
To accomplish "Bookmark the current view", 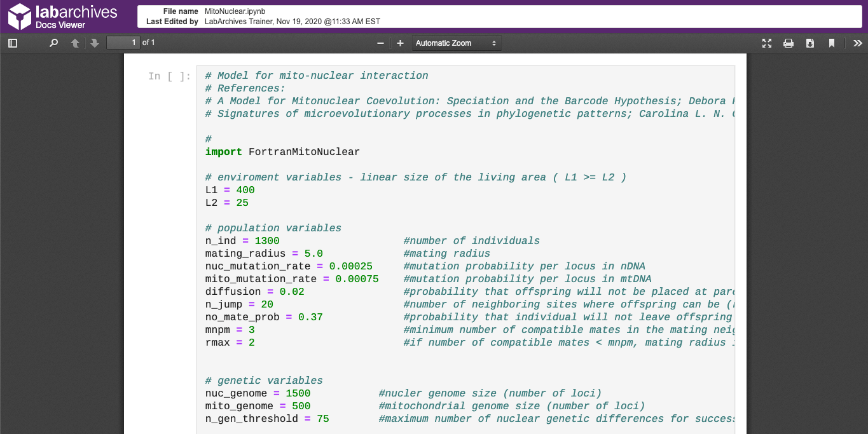I will click(831, 43).
